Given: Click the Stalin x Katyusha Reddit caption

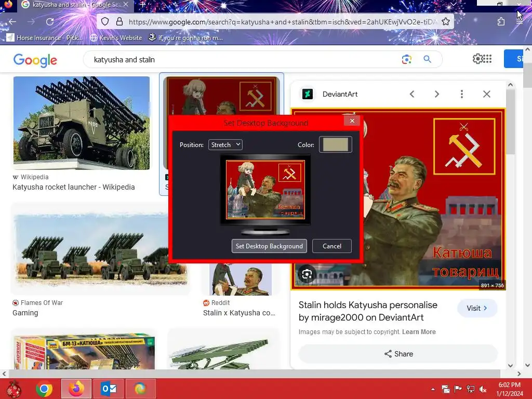Looking at the screenshot, I should [239, 313].
